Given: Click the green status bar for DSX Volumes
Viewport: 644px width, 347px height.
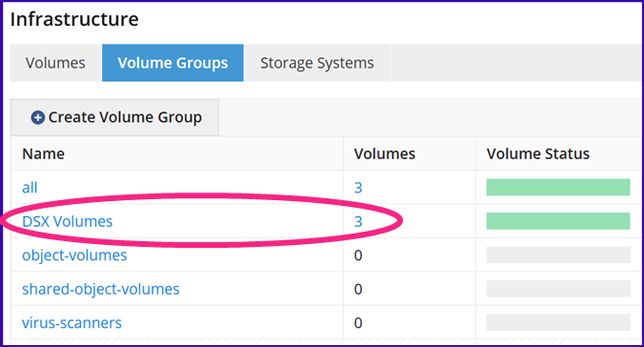Looking at the screenshot, I should pos(558,221).
